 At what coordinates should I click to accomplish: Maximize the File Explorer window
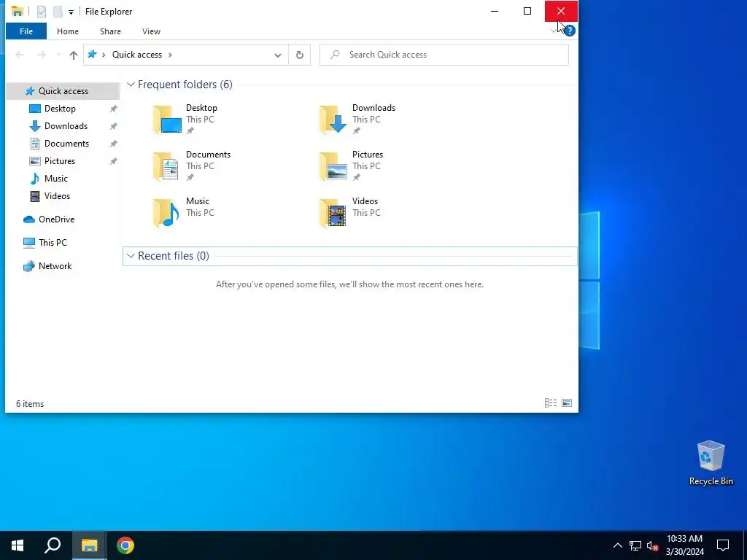[527, 11]
